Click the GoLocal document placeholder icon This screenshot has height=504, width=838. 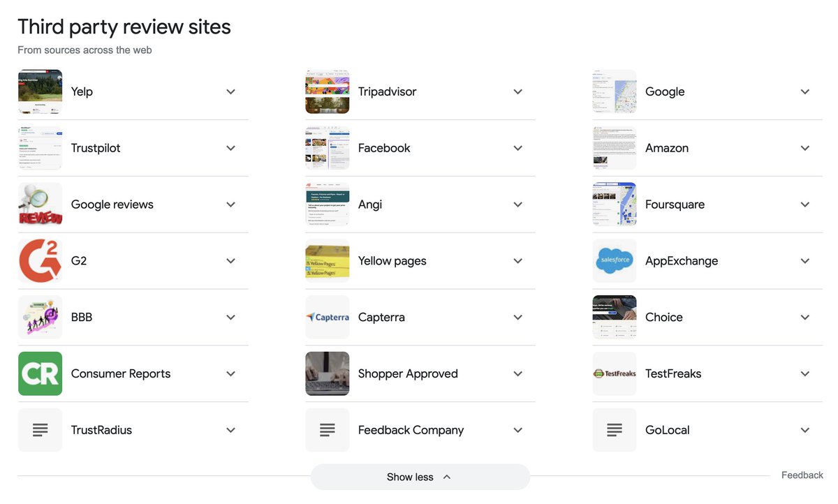click(x=615, y=430)
